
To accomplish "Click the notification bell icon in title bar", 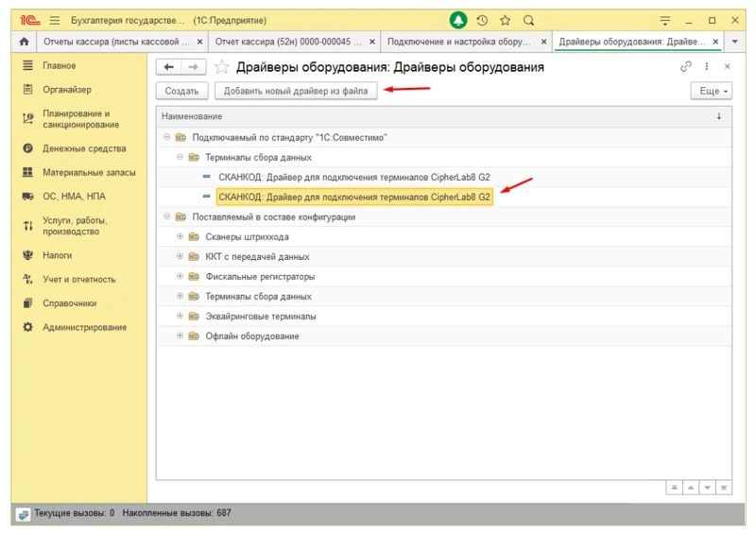I will pyautogui.click(x=458, y=20).
